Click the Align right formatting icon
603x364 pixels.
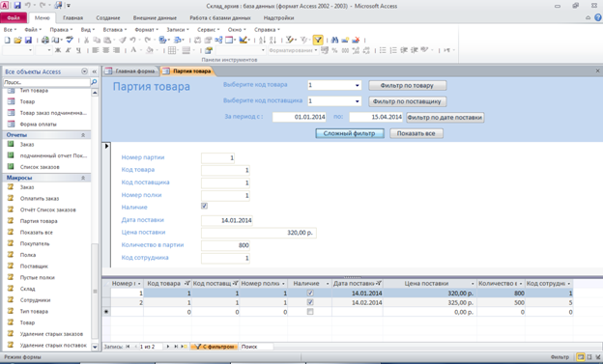click(x=116, y=50)
